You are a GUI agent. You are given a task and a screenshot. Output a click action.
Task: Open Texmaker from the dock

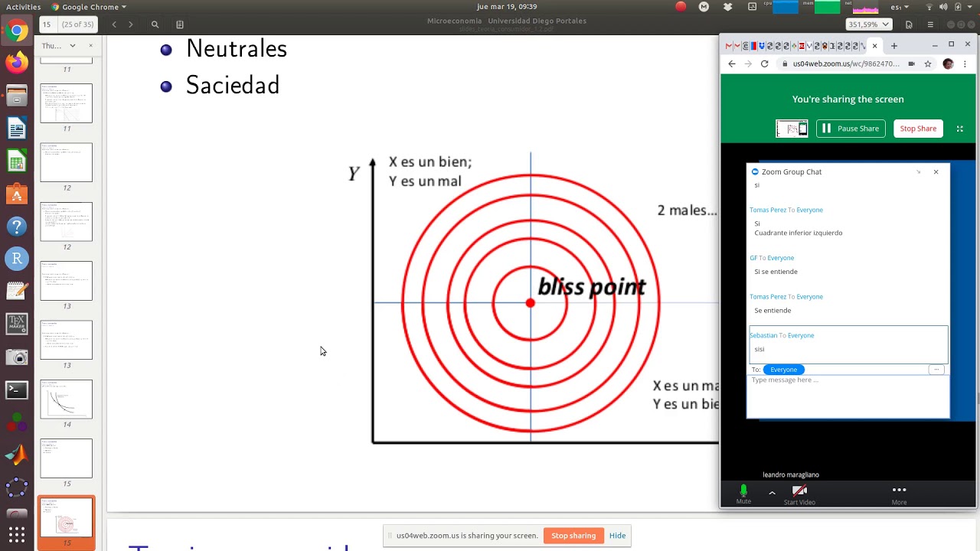click(17, 324)
